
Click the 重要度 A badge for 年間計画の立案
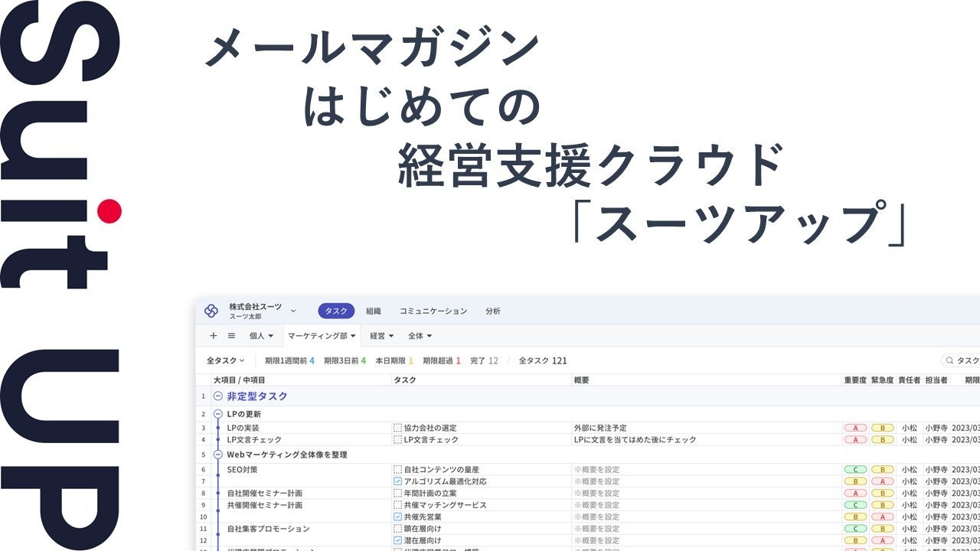click(855, 494)
